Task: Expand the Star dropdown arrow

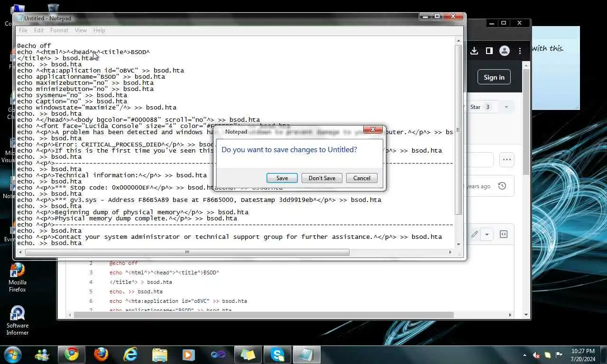Action: pos(506,107)
